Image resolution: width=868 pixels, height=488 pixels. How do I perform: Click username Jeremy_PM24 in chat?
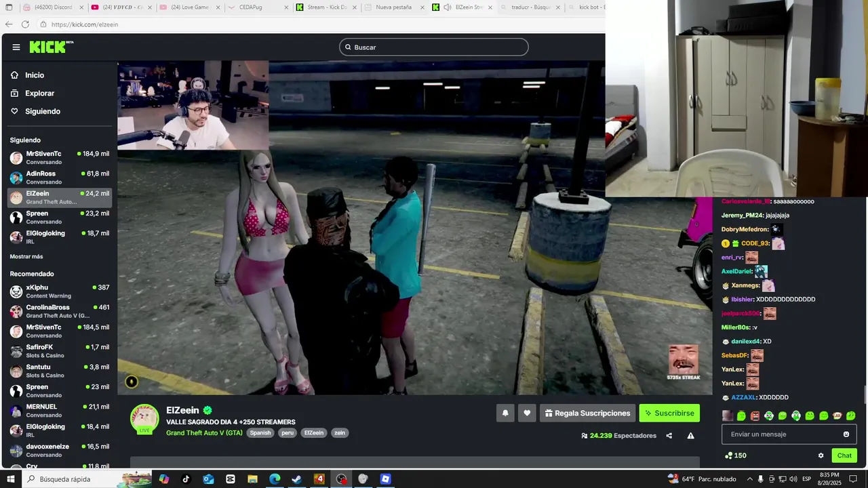click(743, 215)
